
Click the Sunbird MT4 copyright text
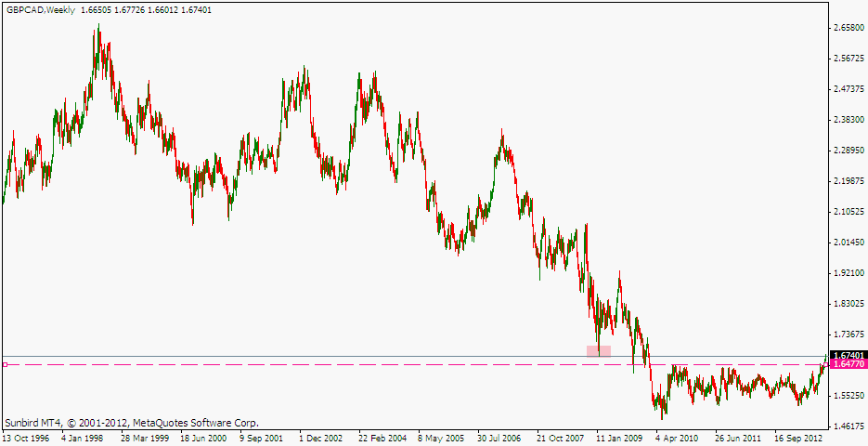[132, 422]
